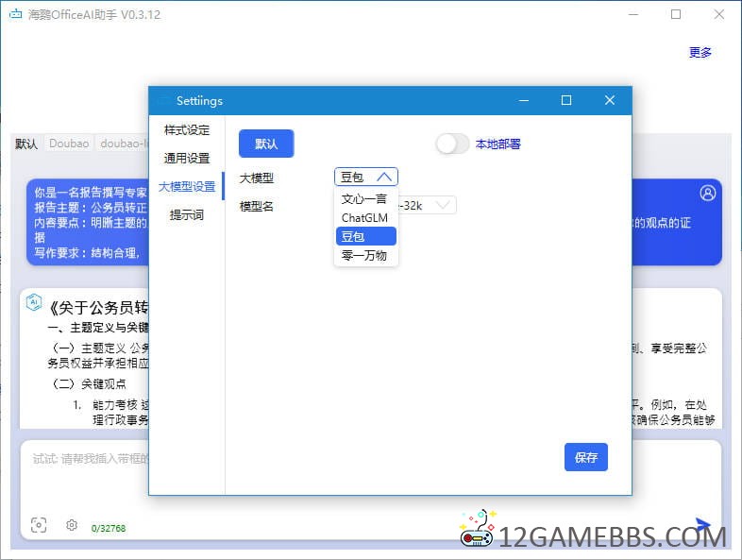Click the 更多 link at top right

(x=700, y=52)
